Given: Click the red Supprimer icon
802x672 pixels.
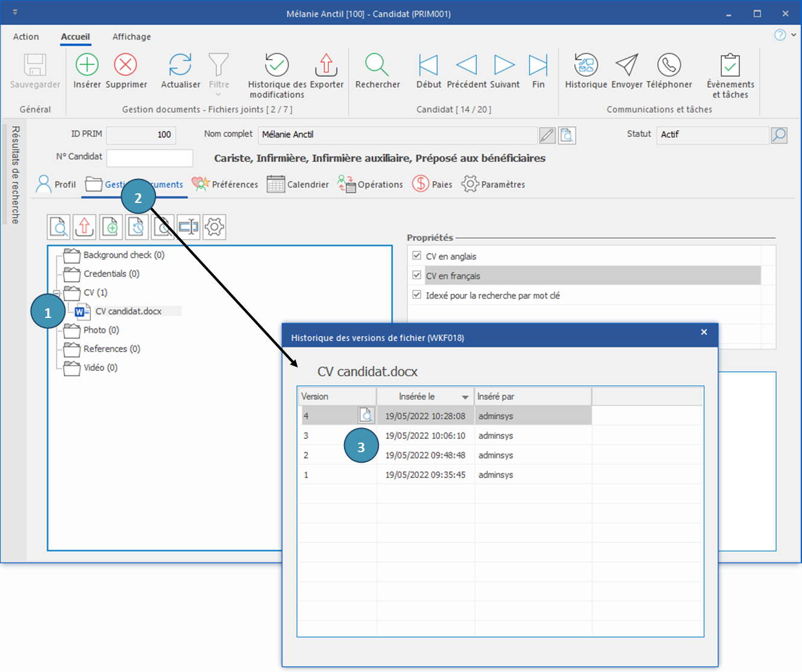Looking at the screenshot, I should pos(126,64).
